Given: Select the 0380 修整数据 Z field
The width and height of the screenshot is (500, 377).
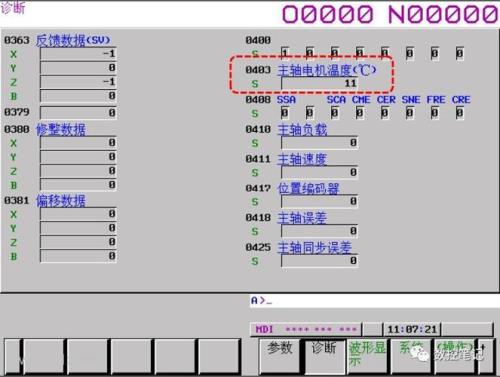Looking at the screenshot, I should point(78,171).
